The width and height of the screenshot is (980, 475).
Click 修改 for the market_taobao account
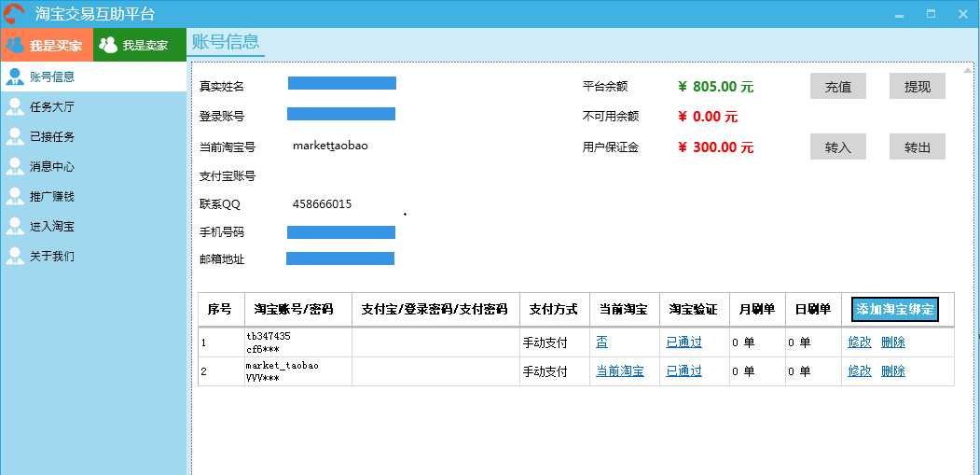click(x=860, y=371)
